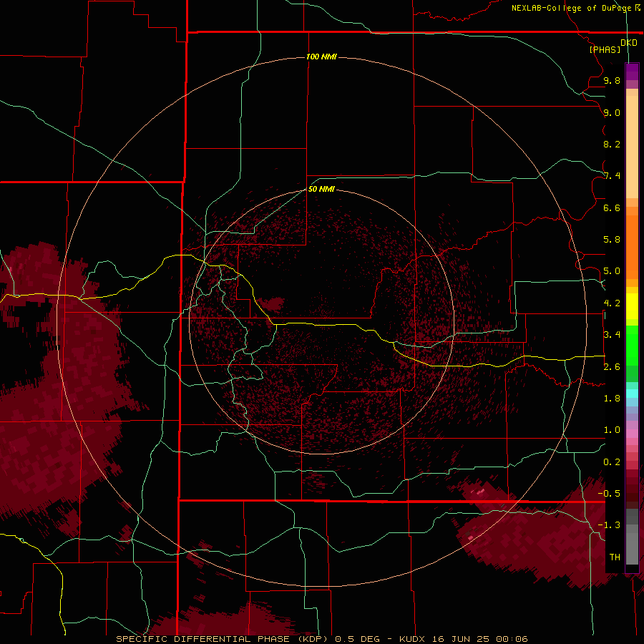Click the TH label on the scale

(x=615, y=557)
